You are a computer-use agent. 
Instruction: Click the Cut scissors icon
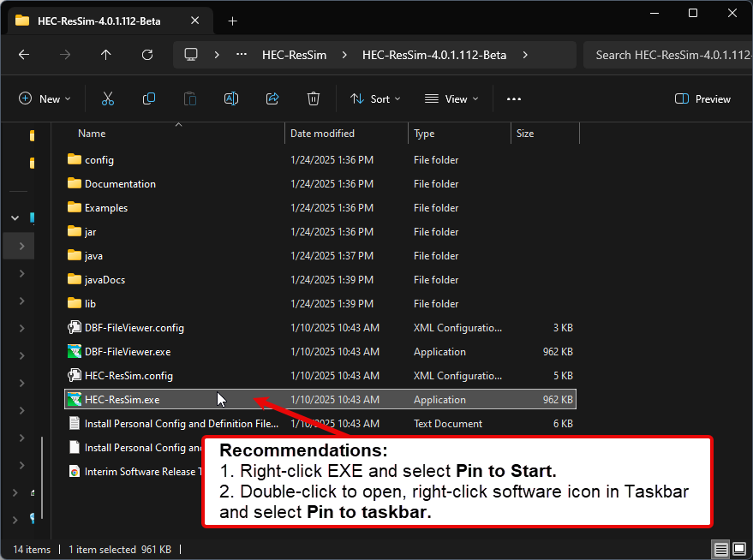pos(108,99)
